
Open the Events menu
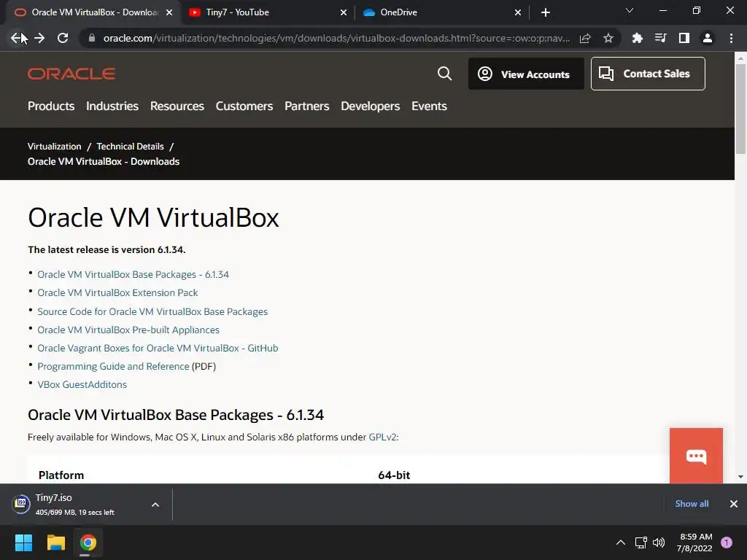tap(429, 106)
